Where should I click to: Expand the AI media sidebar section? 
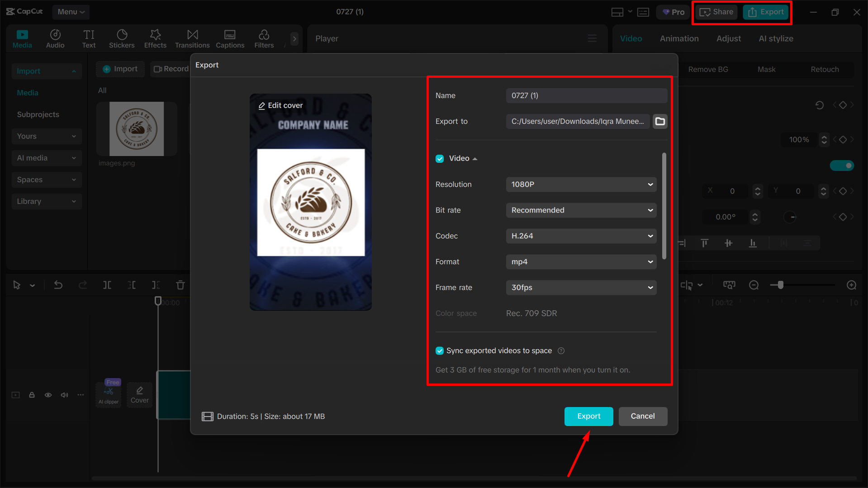pos(47,158)
